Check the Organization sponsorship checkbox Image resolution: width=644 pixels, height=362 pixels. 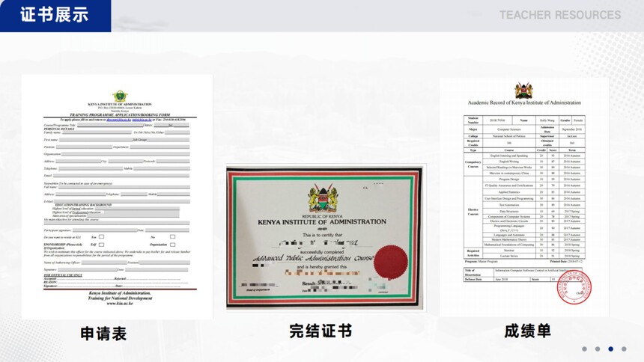[173, 245]
